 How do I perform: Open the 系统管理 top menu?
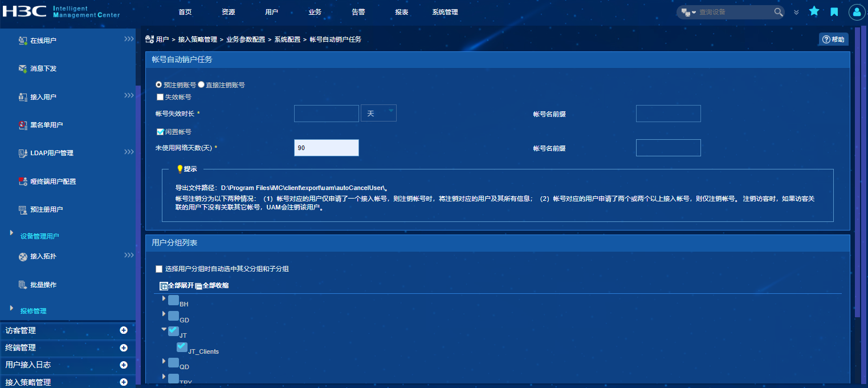pyautogui.click(x=445, y=12)
